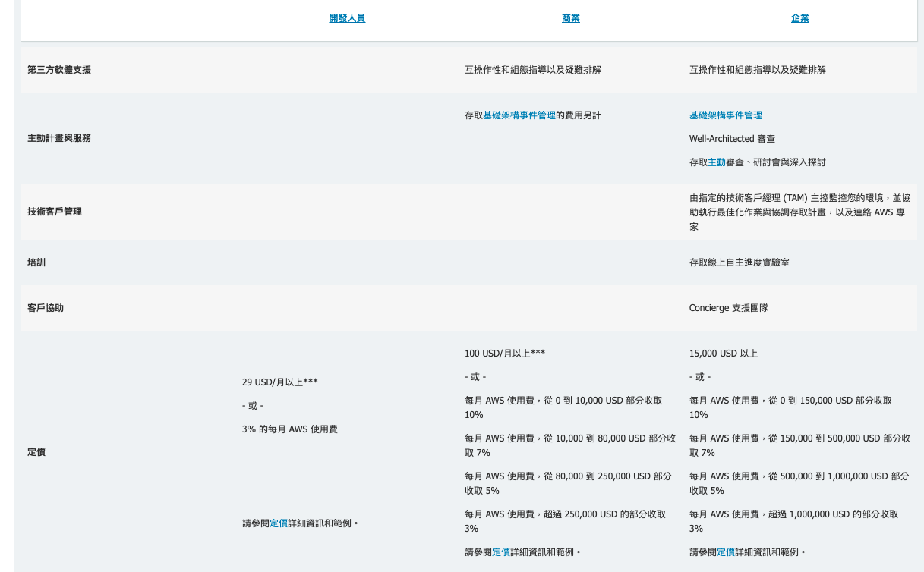924x572 pixels.
Task: Click the 15,000 USD 以上 pricing text
Action: pyautogui.click(x=723, y=354)
